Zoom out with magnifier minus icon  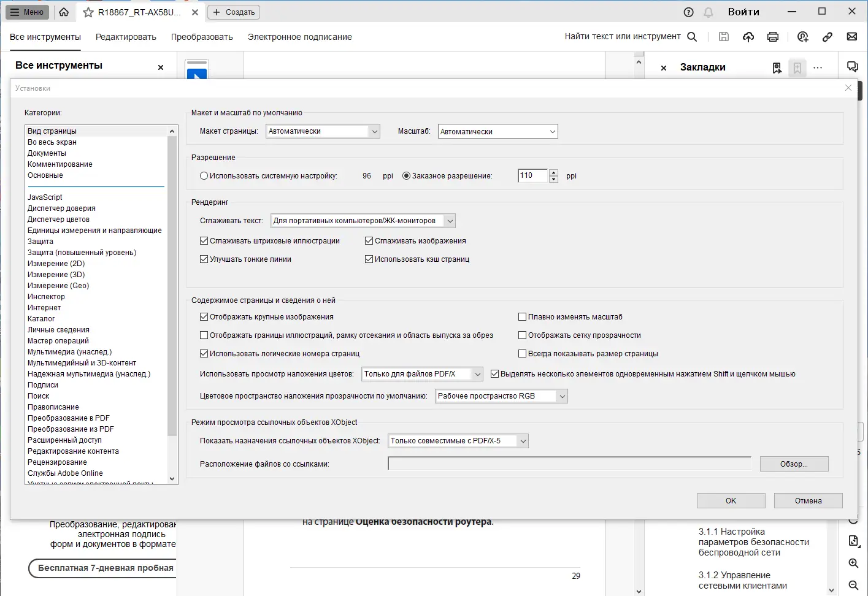853,585
